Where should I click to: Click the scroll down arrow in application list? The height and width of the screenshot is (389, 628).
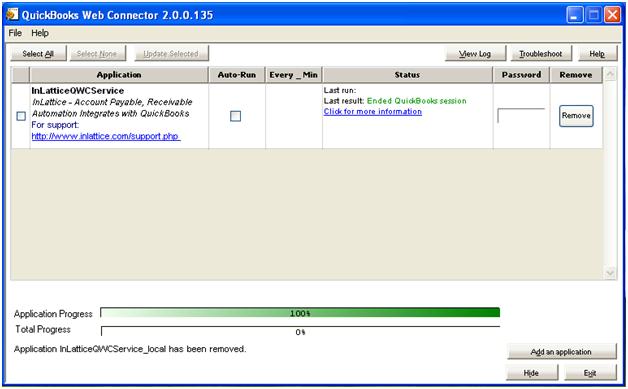click(610, 273)
